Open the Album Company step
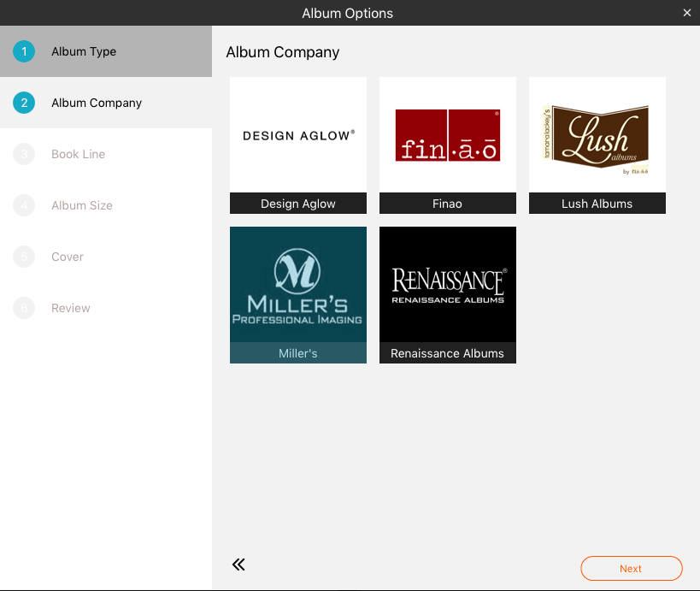 (106, 103)
